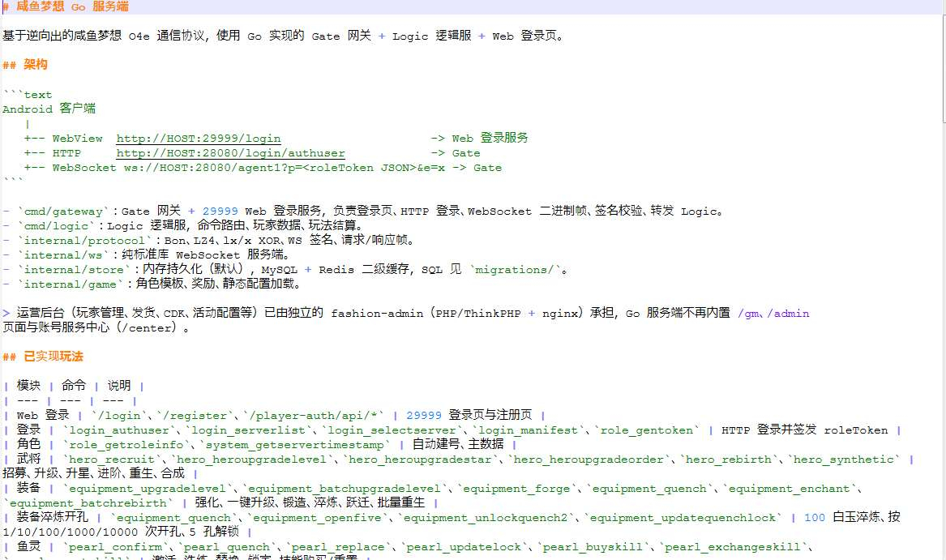946x560 pixels.
Task: Click the 'hero_rebirth' command
Action: 729,460
